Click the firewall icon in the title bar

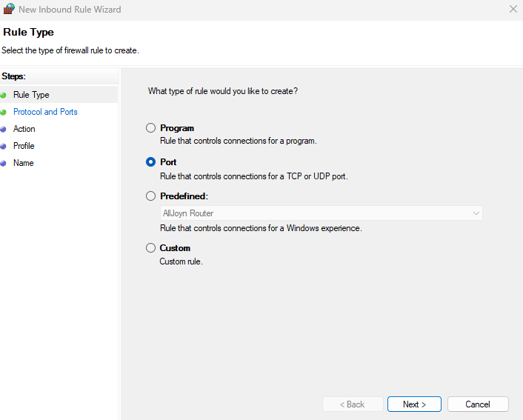(x=9, y=10)
